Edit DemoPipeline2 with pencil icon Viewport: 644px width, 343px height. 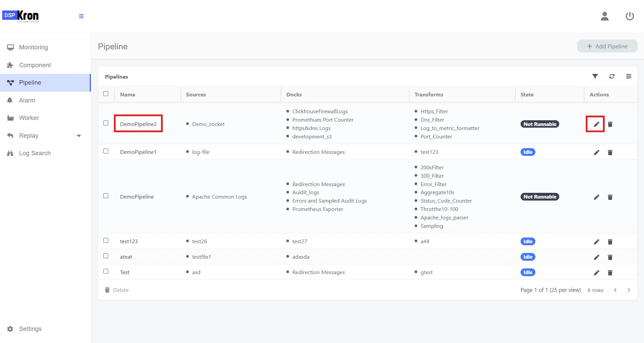click(x=596, y=124)
